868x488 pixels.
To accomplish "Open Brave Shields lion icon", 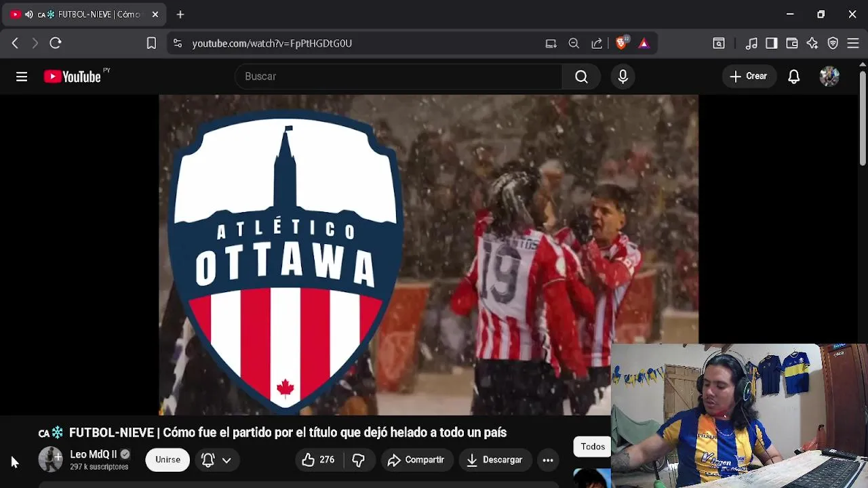I will pyautogui.click(x=621, y=43).
